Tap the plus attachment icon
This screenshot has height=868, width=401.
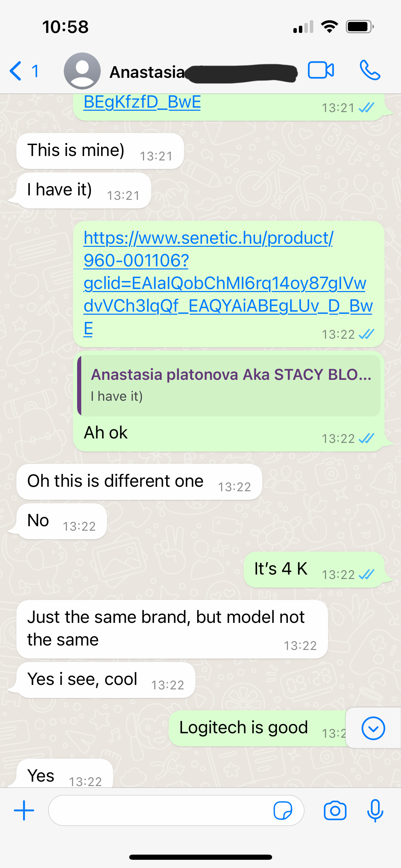(x=24, y=810)
